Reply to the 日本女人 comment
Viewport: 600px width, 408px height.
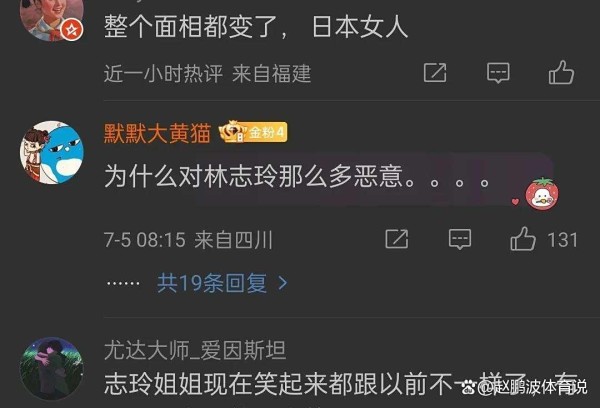click(498, 73)
